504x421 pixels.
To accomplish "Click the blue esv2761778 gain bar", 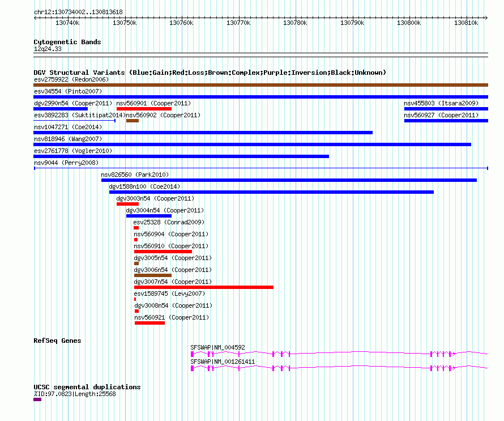I will pos(181,156).
